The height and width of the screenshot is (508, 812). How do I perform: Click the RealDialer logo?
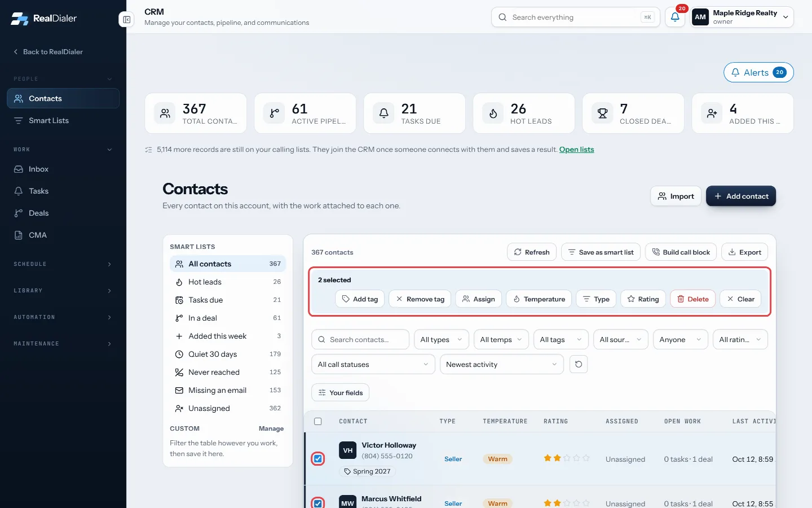click(43, 18)
